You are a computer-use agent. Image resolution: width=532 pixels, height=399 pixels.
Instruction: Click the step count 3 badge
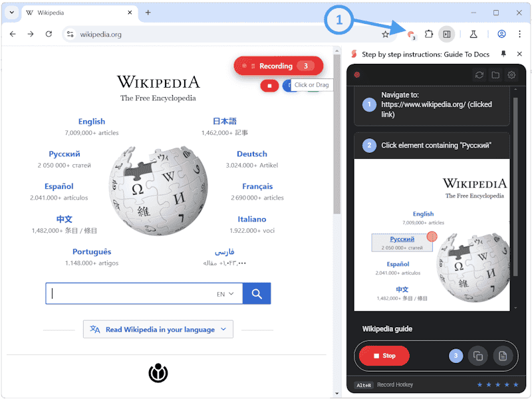click(x=456, y=356)
